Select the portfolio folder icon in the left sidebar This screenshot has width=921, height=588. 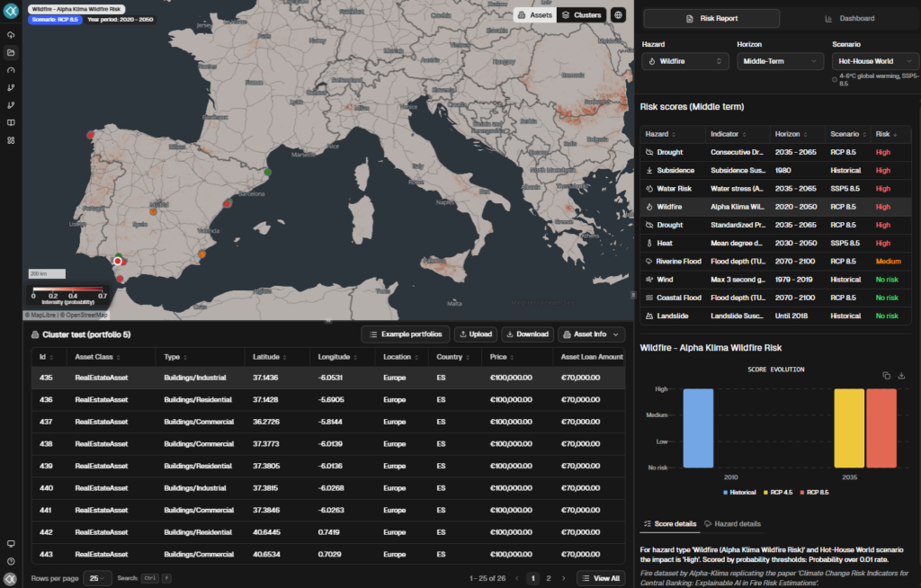11,52
